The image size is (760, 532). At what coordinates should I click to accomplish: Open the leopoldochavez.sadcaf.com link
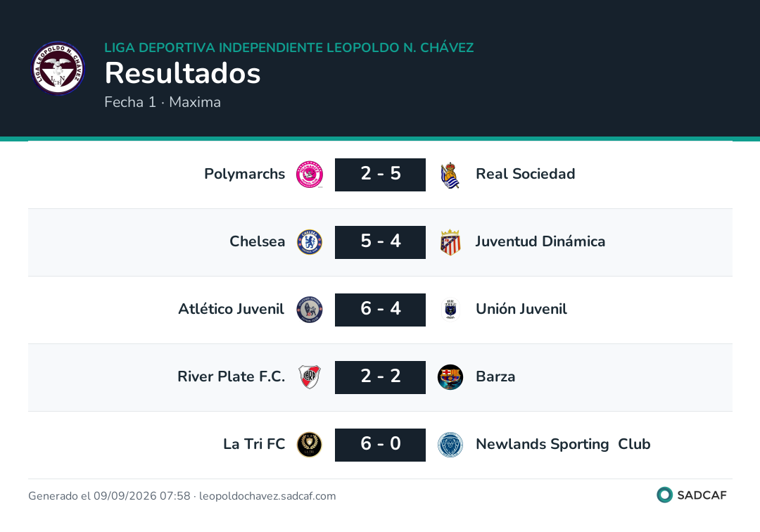[267, 495]
